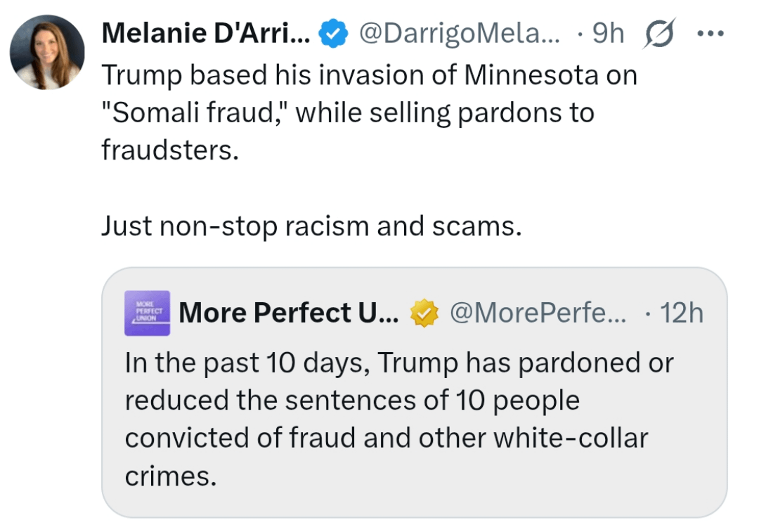Open Melanie D'Arrigo's profile photo

(47, 53)
